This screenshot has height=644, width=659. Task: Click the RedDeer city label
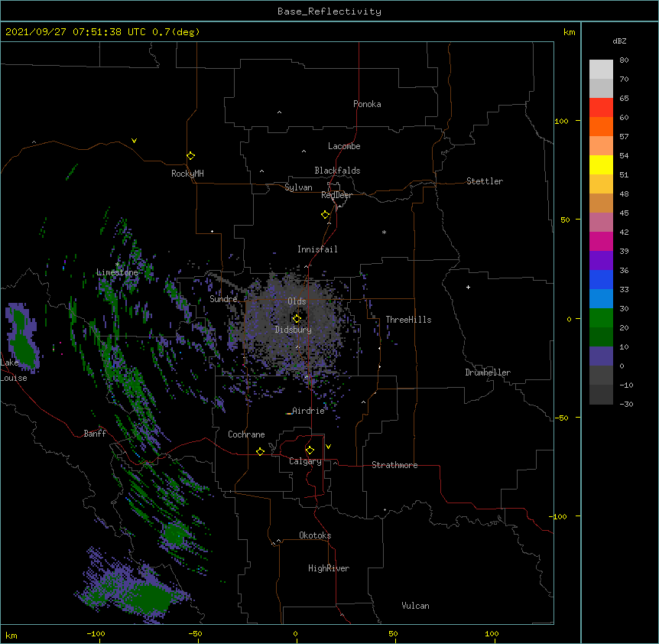coord(336,195)
